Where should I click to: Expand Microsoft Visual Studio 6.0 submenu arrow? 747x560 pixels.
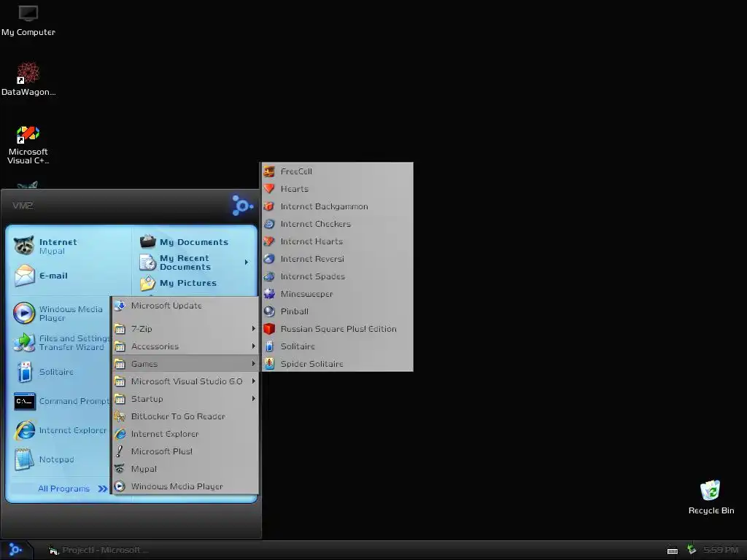[x=253, y=381]
